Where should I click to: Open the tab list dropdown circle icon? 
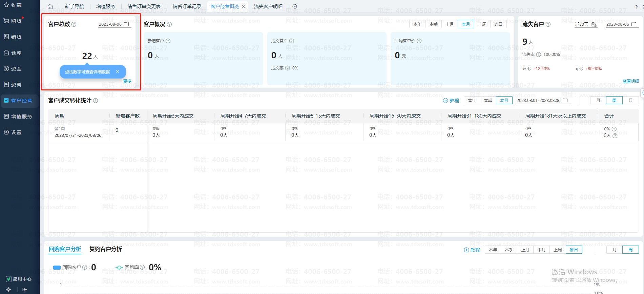pyautogui.click(x=295, y=6)
